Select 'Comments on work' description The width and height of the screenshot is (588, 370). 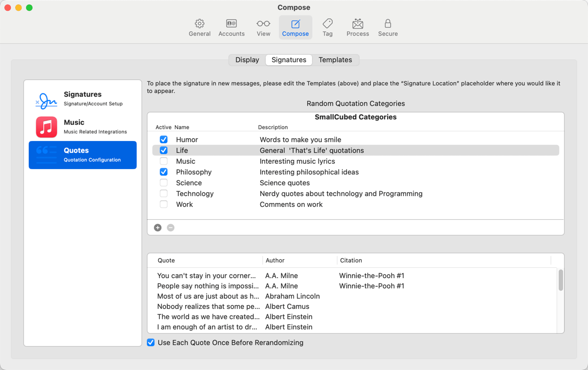coord(291,205)
